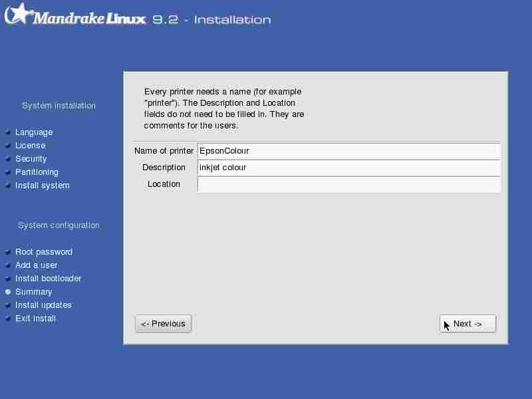Go back with the Previous button

click(163, 324)
